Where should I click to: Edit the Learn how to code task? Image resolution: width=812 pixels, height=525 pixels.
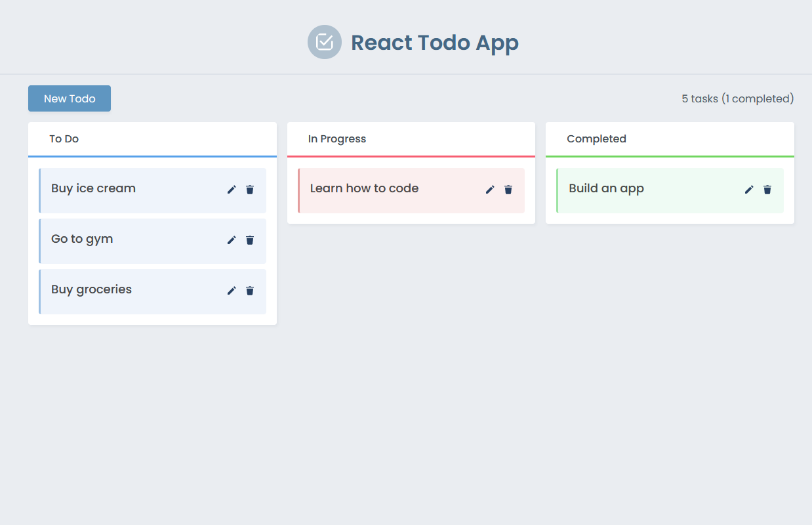[x=490, y=190]
